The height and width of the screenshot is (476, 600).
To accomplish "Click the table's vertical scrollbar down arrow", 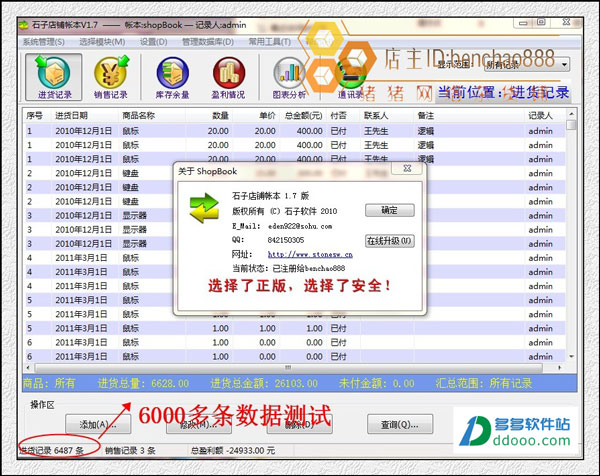I will [571, 357].
